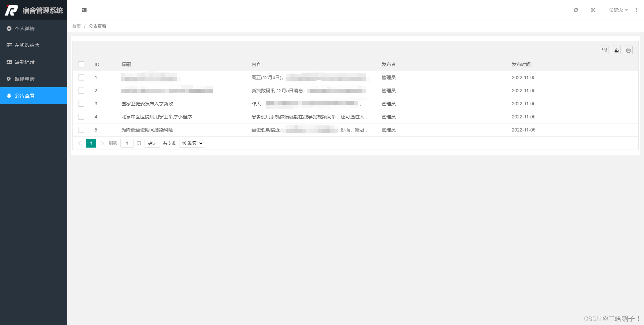Toggle the select-all checkbox in table header
The height and width of the screenshot is (325, 644).
[81, 64]
